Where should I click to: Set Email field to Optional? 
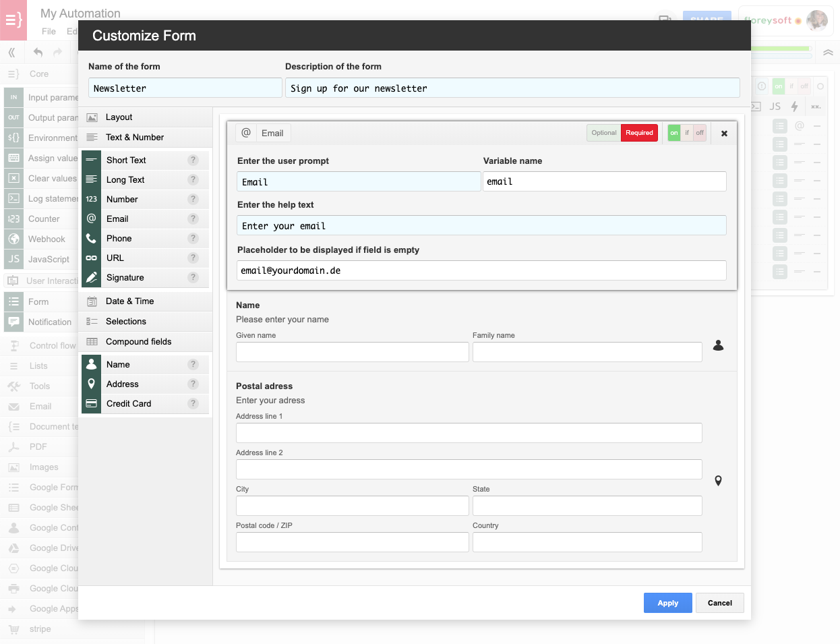point(604,133)
